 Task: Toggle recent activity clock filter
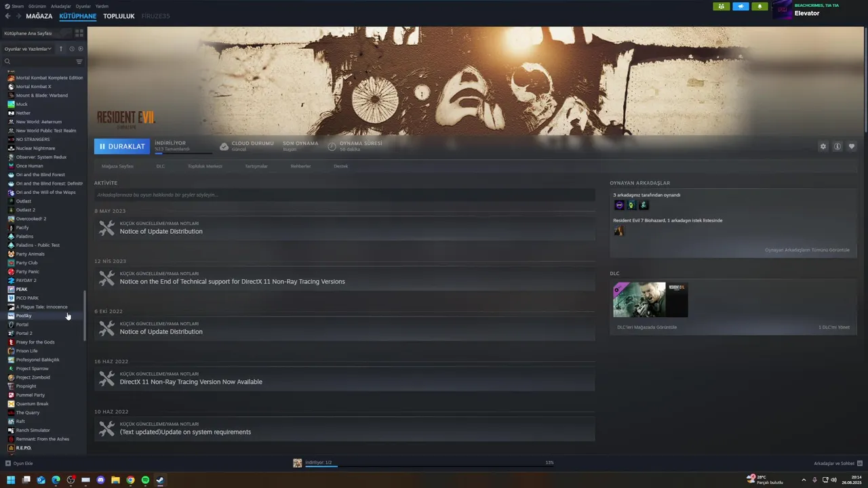(x=71, y=49)
